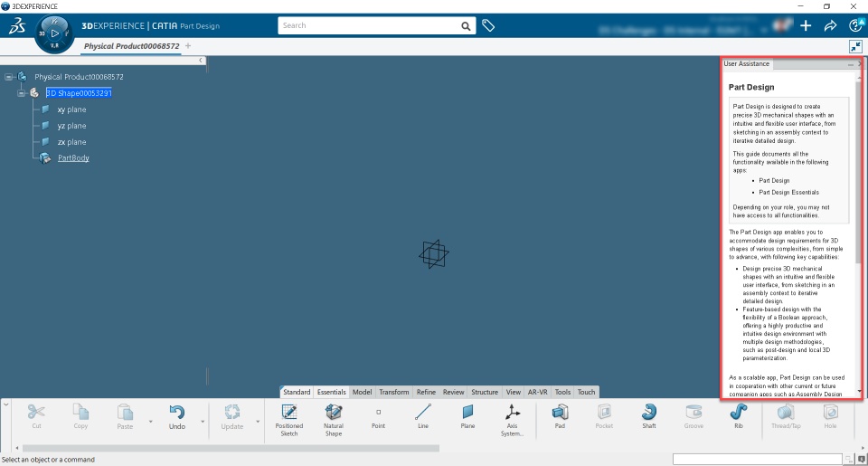Select the Pad tool
The height and width of the screenshot is (466, 868).
(561, 412)
